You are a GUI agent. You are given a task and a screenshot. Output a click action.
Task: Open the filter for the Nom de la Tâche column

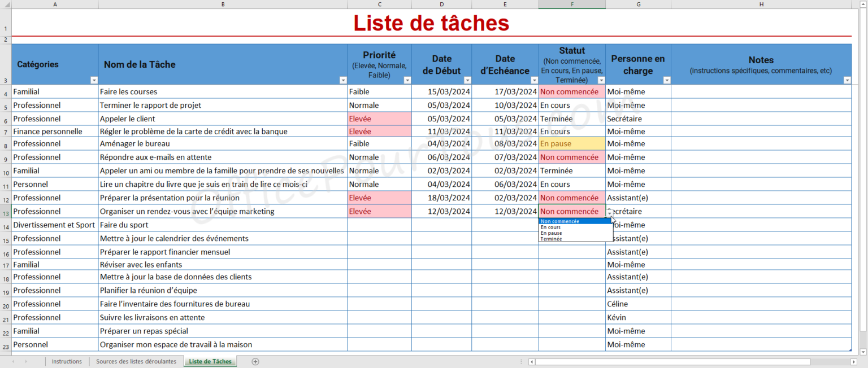(344, 80)
